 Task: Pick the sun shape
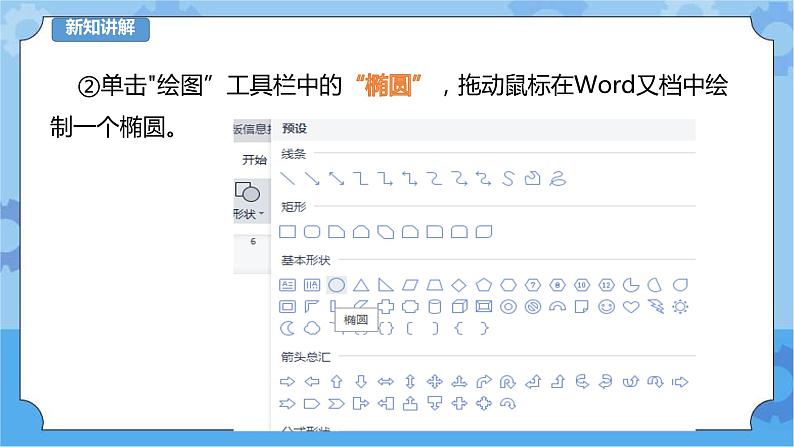[x=680, y=306]
